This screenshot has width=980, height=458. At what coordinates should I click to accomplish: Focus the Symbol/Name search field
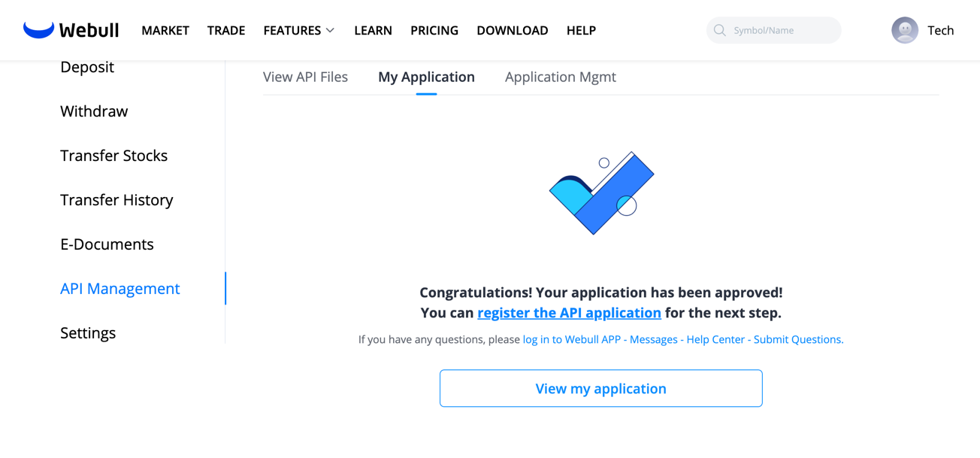(782, 30)
